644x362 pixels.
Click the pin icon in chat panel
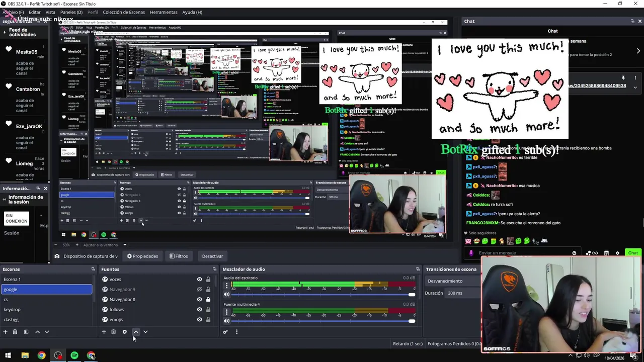[623, 78]
